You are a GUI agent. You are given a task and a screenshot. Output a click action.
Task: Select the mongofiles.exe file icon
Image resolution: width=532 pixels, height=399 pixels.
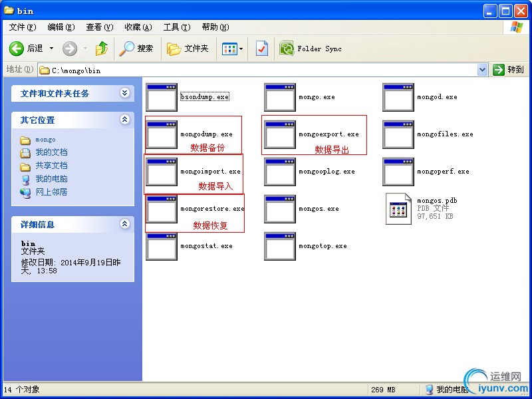coord(398,135)
